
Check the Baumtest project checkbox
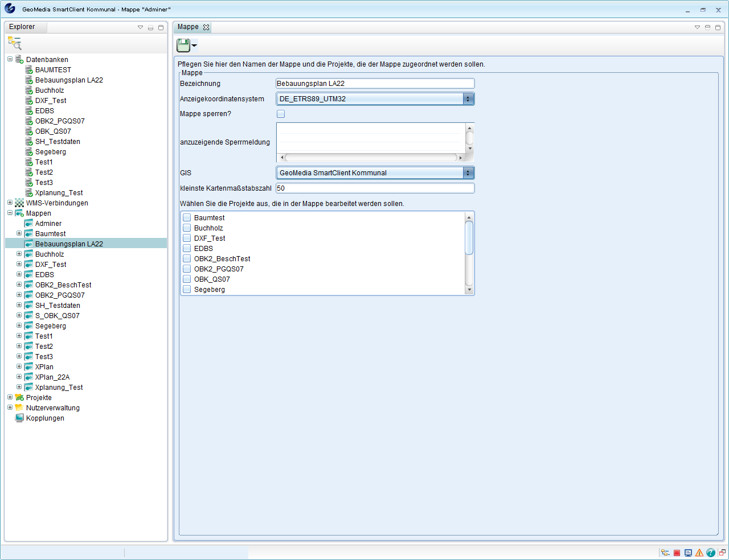coord(187,217)
